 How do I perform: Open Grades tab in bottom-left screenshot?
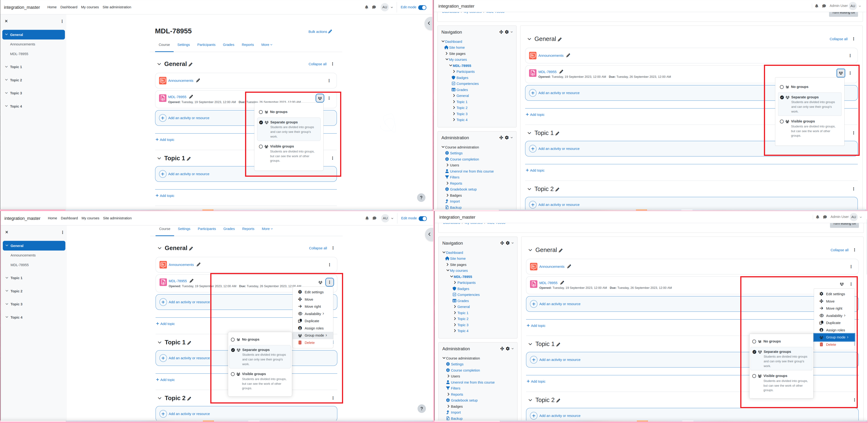[229, 229]
